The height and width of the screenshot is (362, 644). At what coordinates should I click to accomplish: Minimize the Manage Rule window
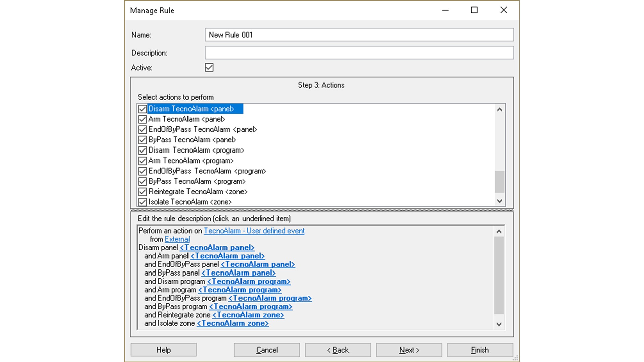click(445, 10)
